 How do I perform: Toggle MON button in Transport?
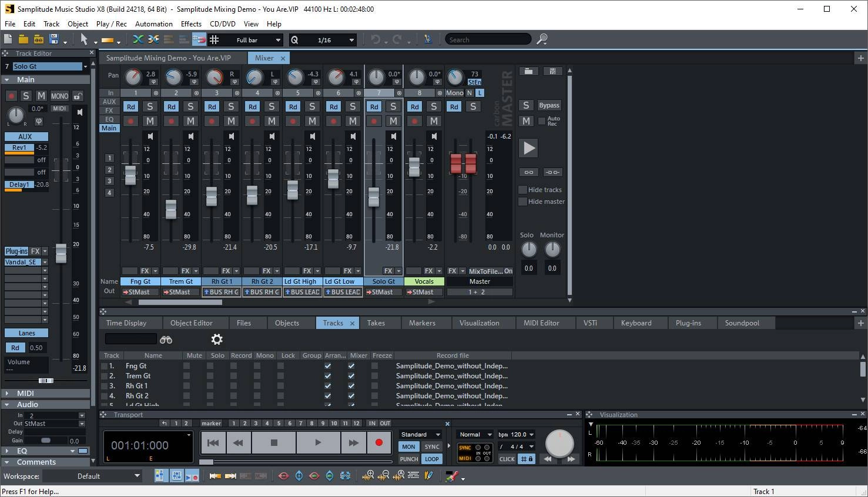point(408,446)
